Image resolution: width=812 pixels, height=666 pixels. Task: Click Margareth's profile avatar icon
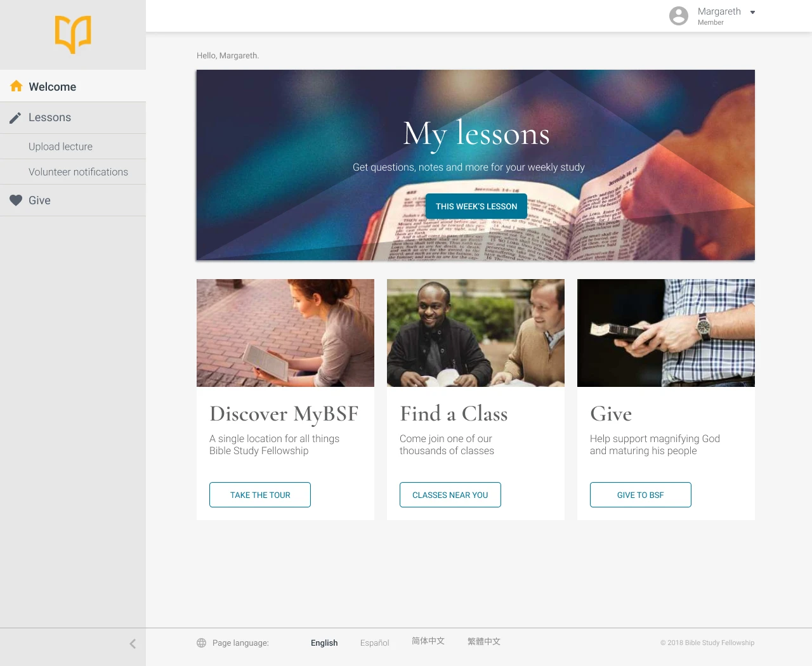point(679,16)
